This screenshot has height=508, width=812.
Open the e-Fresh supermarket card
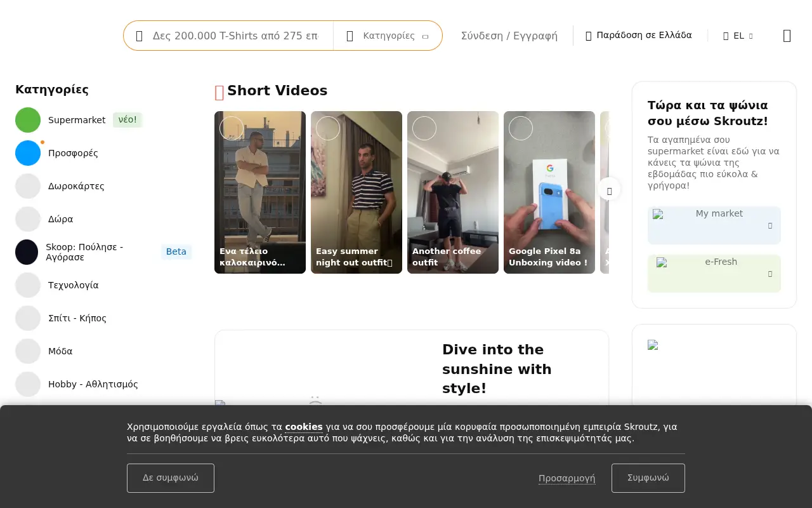click(714, 274)
